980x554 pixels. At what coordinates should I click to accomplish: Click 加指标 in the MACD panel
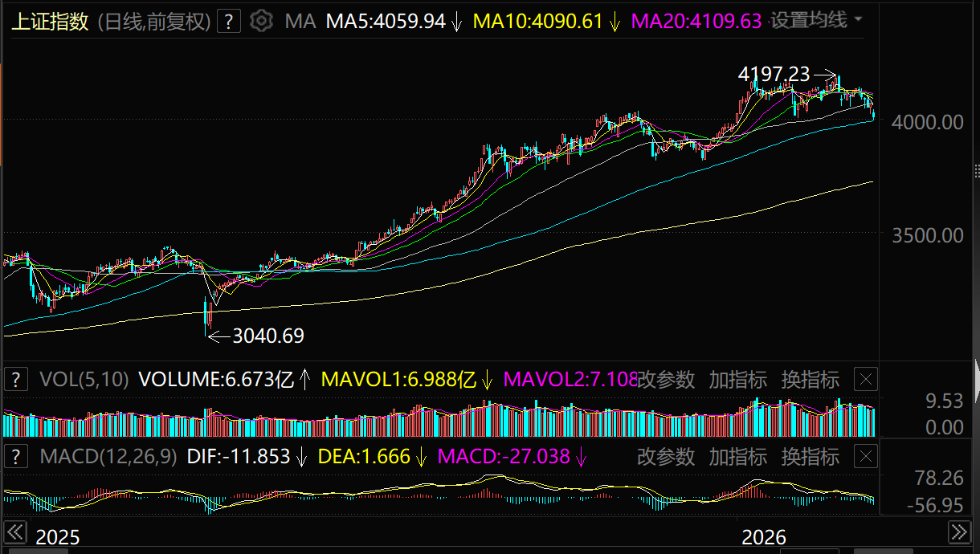737,457
